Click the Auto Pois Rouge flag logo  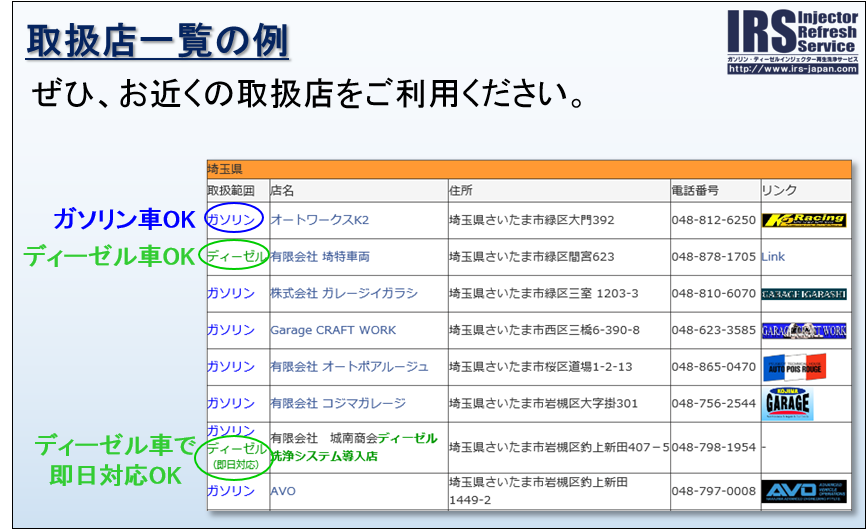794,367
